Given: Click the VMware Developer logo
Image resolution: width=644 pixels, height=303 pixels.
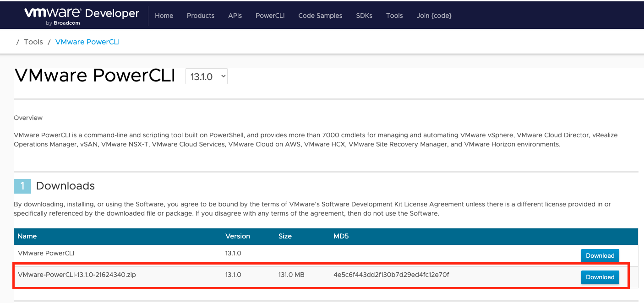Looking at the screenshot, I should [82, 16].
